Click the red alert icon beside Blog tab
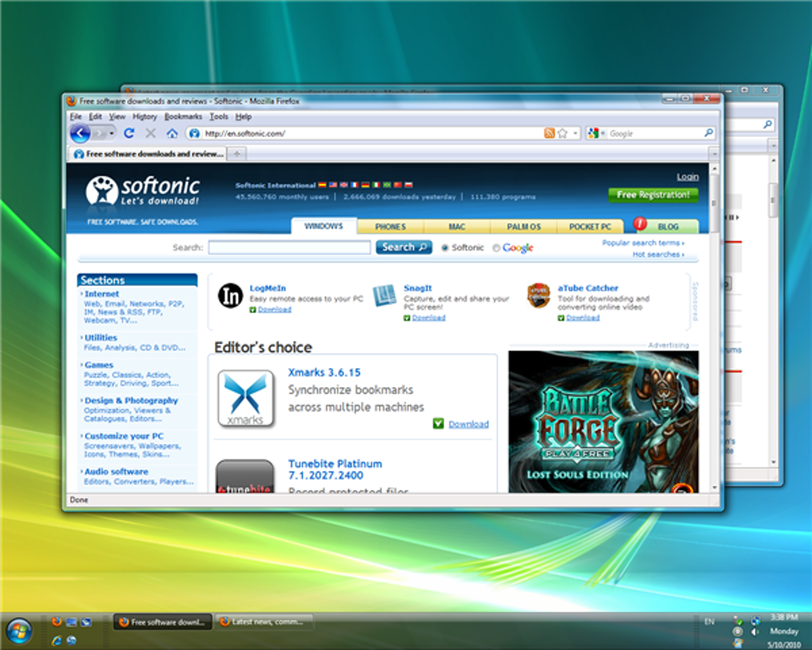812x650 pixels. (x=640, y=223)
